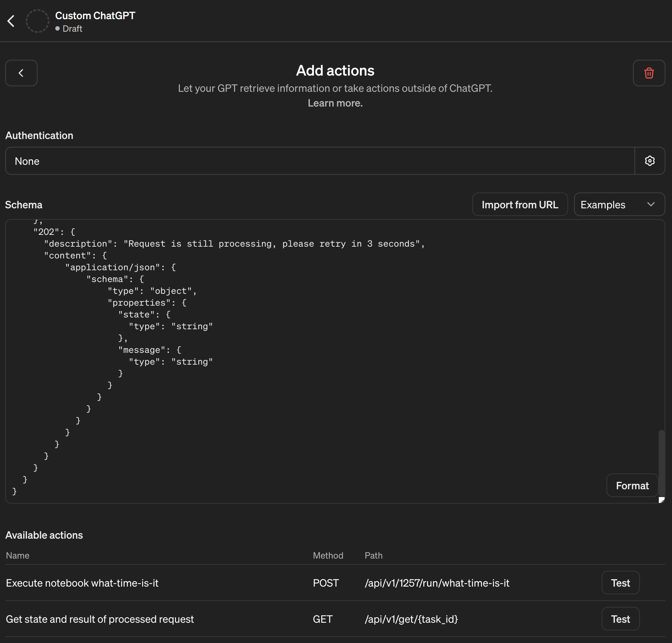Click the back chevron beside Add actions
Image resolution: width=672 pixels, height=643 pixels.
coord(21,73)
